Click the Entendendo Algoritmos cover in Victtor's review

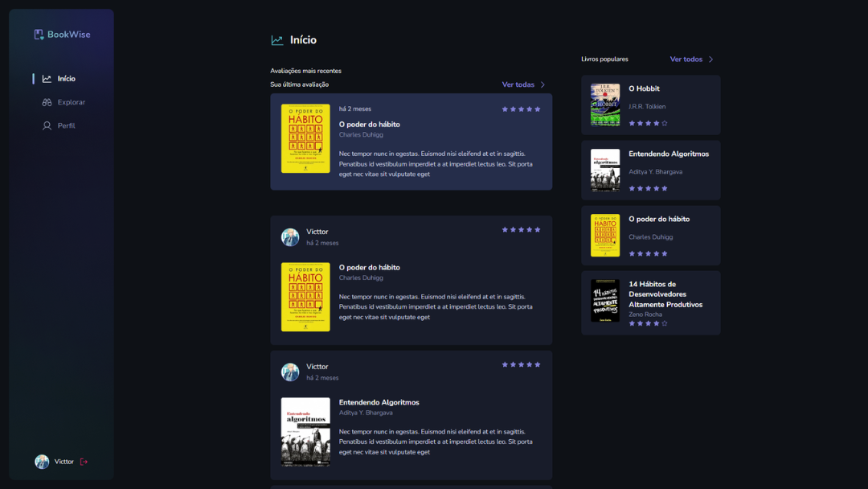tap(305, 432)
